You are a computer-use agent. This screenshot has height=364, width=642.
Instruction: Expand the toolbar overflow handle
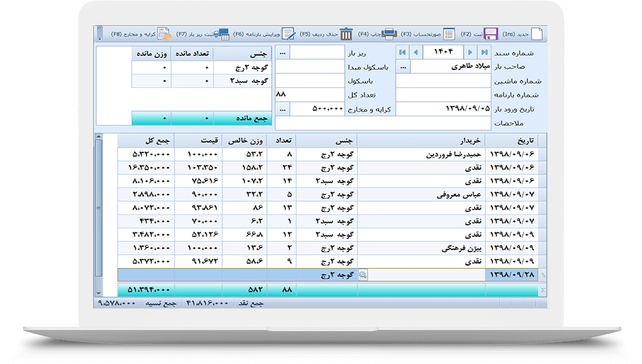[99, 34]
